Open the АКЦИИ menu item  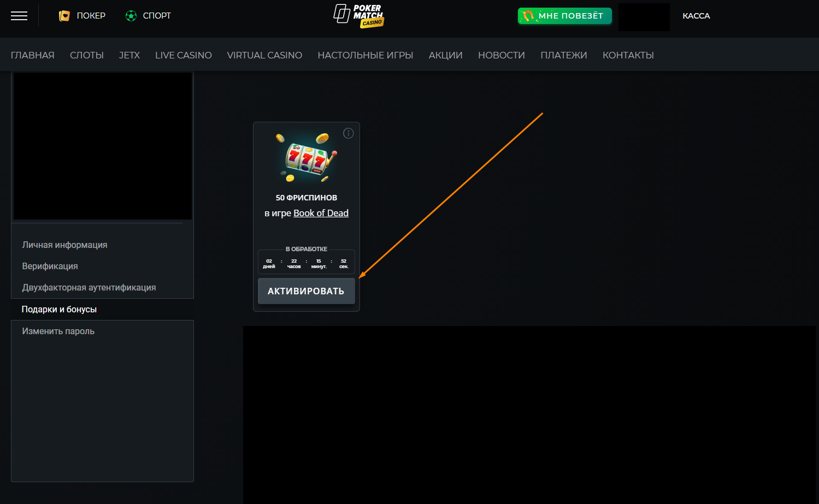click(446, 55)
